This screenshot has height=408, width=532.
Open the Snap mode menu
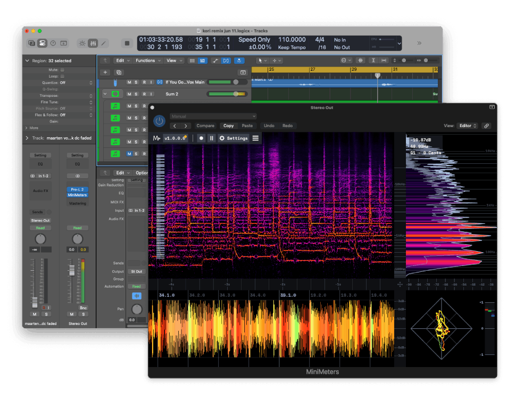(x=346, y=60)
